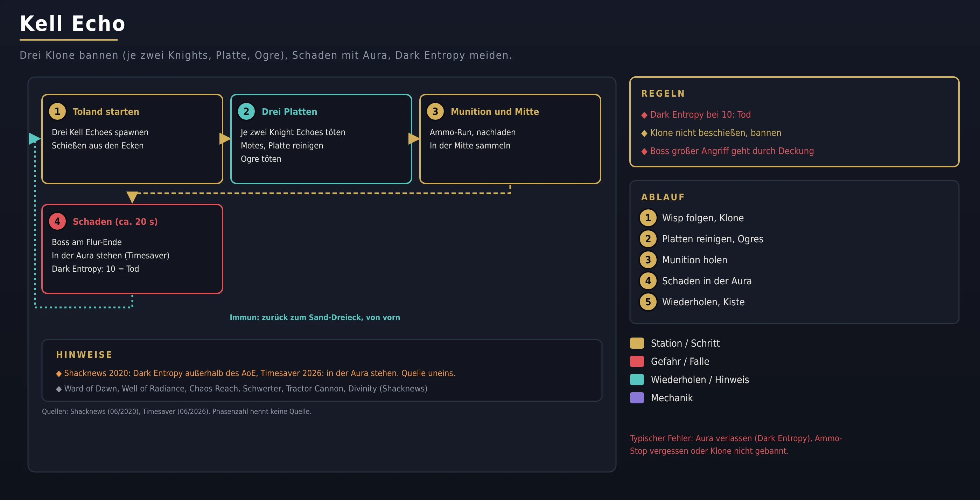Select Ablauf badge 3 next to Munition holen
The image size is (980, 500).
coord(648,260)
